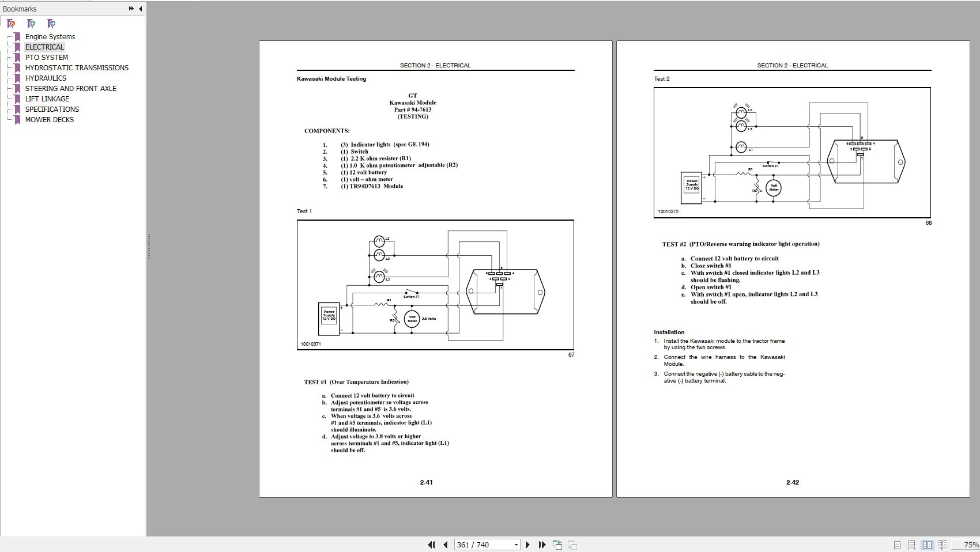Go to the next page
This screenshot has height=552, width=980.
pyautogui.click(x=527, y=545)
